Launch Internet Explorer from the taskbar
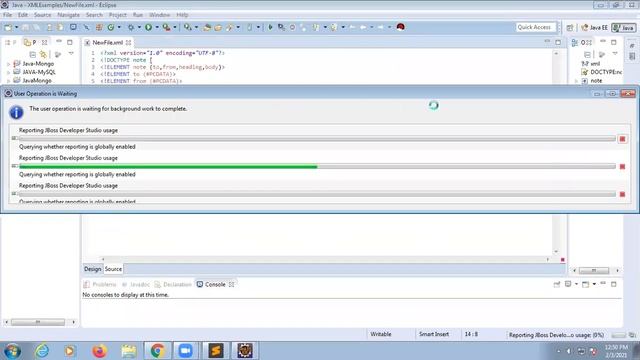The width and height of the screenshot is (640, 360). click(x=42, y=351)
